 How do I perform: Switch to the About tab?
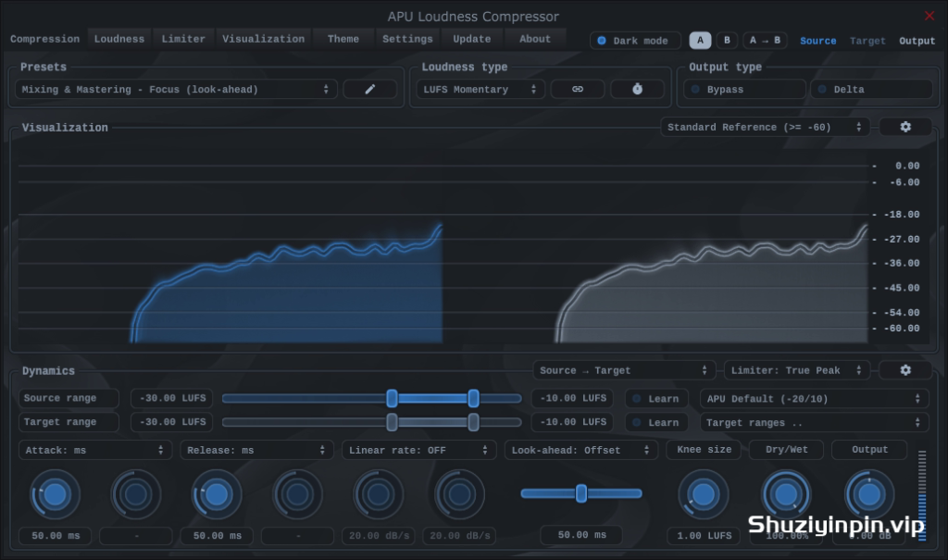pyautogui.click(x=535, y=39)
